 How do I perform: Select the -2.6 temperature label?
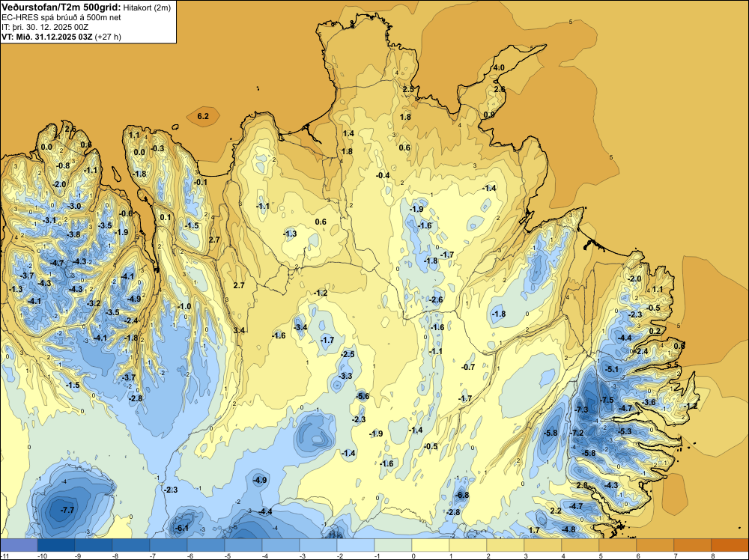pyautogui.click(x=436, y=299)
